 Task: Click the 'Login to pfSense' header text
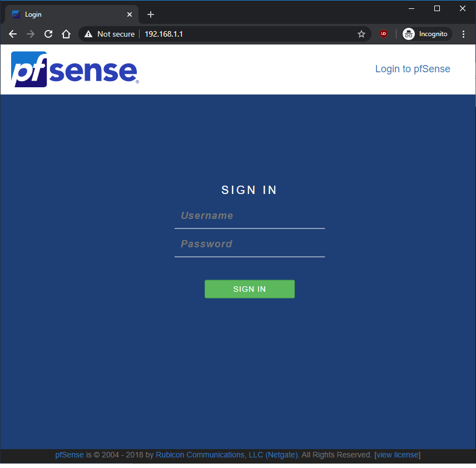[x=413, y=69]
